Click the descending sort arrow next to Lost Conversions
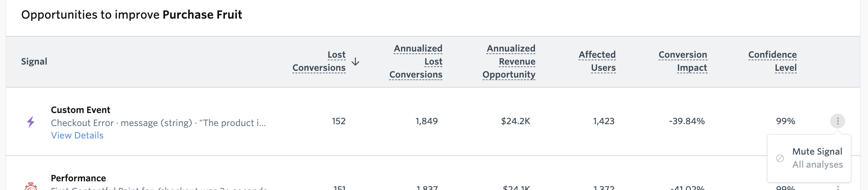868x190 pixels. [356, 62]
